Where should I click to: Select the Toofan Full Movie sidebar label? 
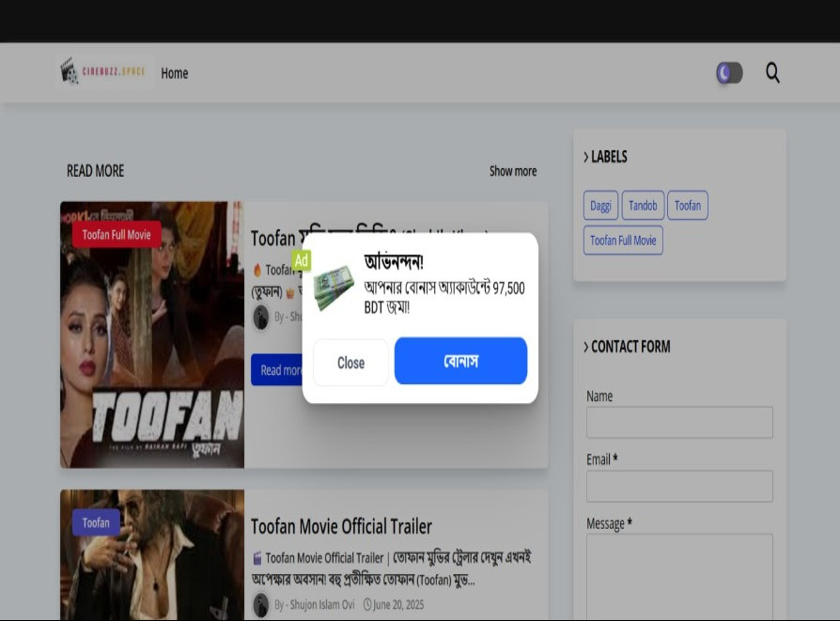click(x=623, y=241)
